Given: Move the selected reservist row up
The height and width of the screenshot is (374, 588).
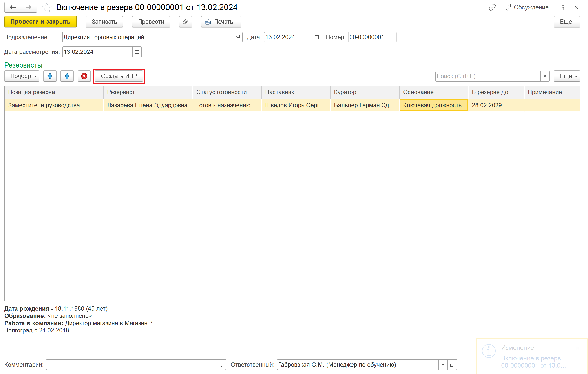Looking at the screenshot, I should 67,76.
